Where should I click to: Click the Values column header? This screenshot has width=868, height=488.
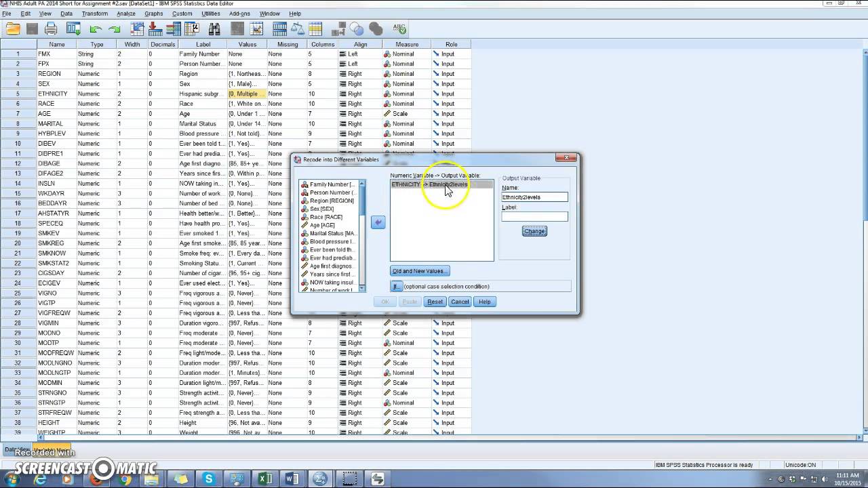[x=247, y=44]
